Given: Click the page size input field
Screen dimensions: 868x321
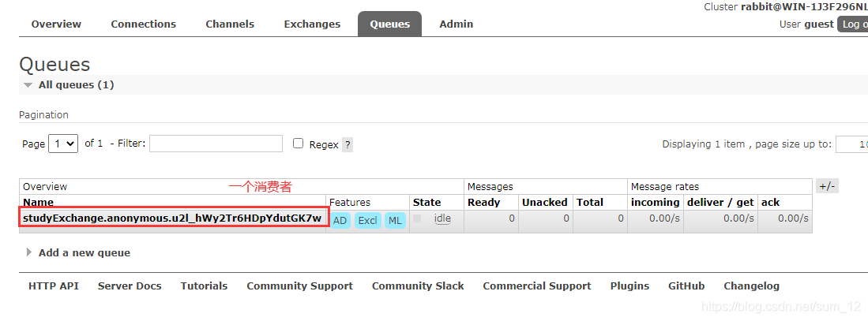Looking at the screenshot, I should click(x=852, y=144).
